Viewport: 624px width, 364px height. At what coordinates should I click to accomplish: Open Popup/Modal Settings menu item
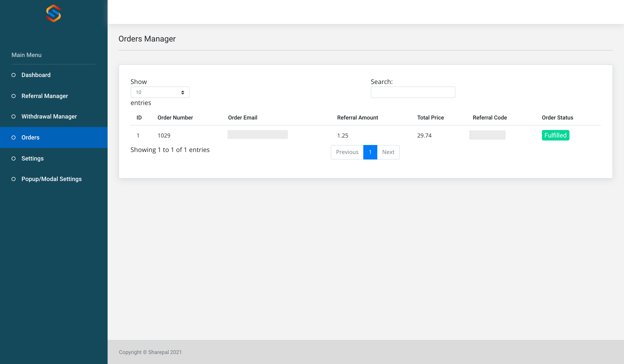pyautogui.click(x=52, y=179)
